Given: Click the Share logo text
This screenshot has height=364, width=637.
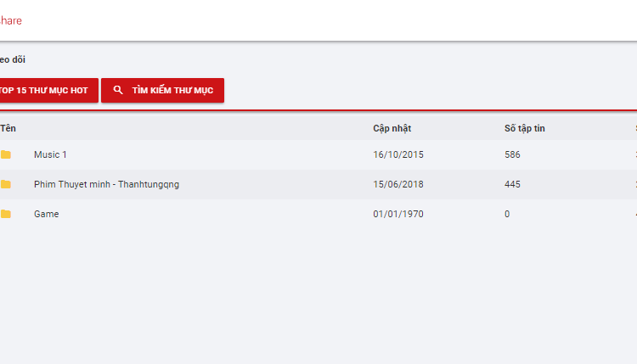Looking at the screenshot, I should click(x=10, y=20).
